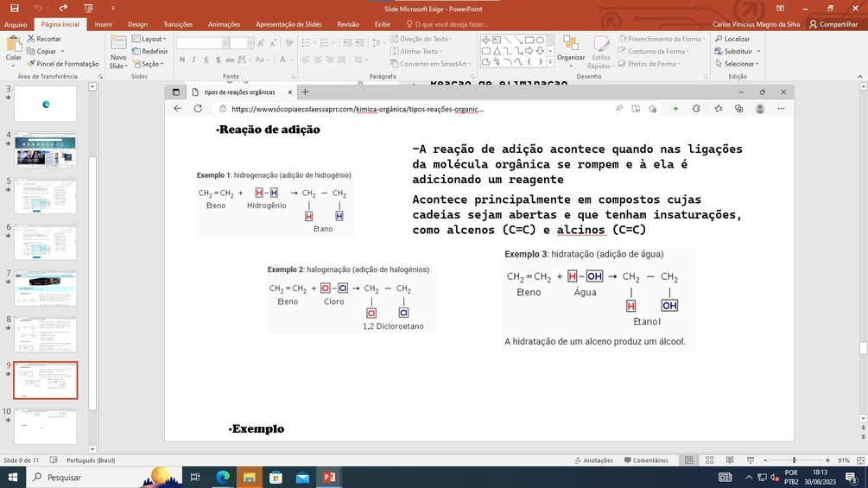The width and height of the screenshot is (868, 488).
Task: Open Microsoft Store from the taskbar
Action: [x=276, y=477]
